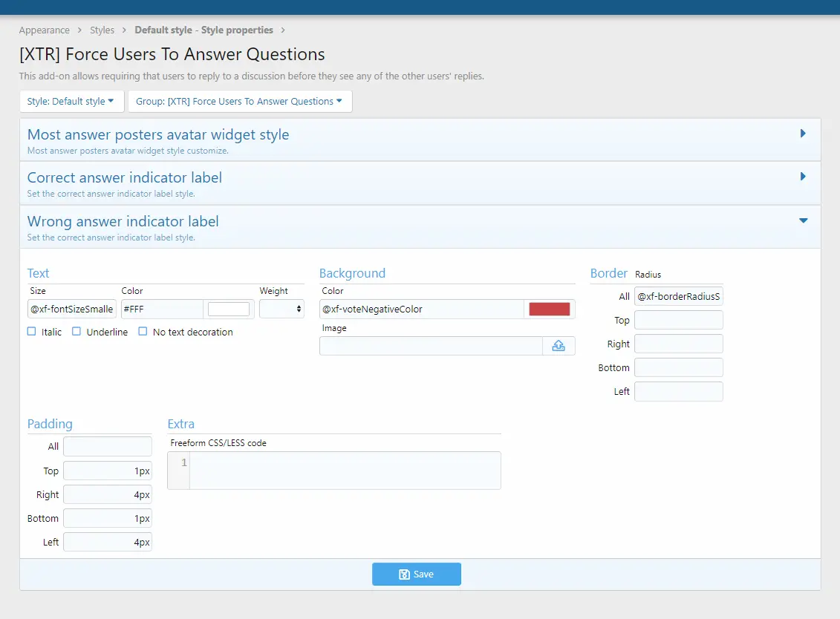
Task: Click the Wrong answer indicator label heading
Action: click(123, 221)
